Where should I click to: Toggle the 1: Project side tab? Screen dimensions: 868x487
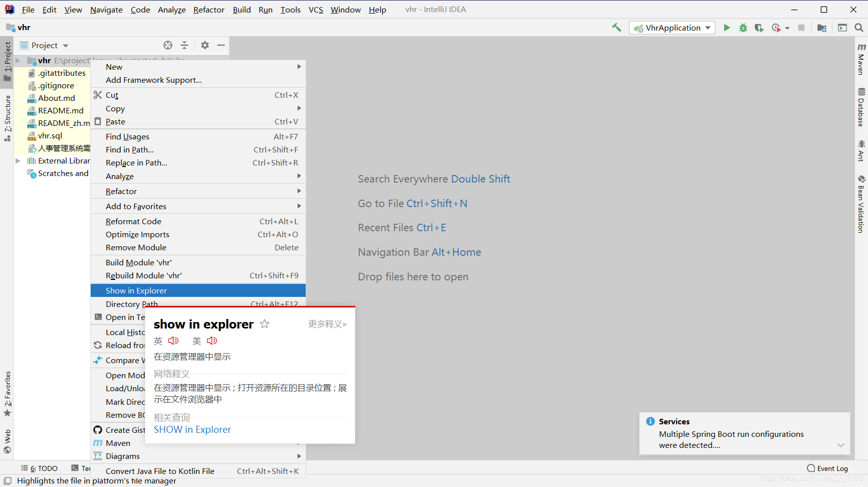(7, 61)
